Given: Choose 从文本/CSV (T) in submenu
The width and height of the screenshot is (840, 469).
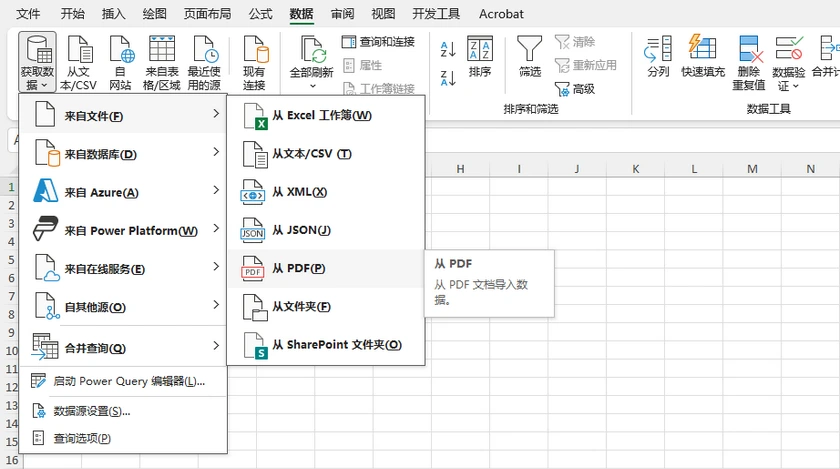Looking at the screenshot, I should (x=326, y=154).
